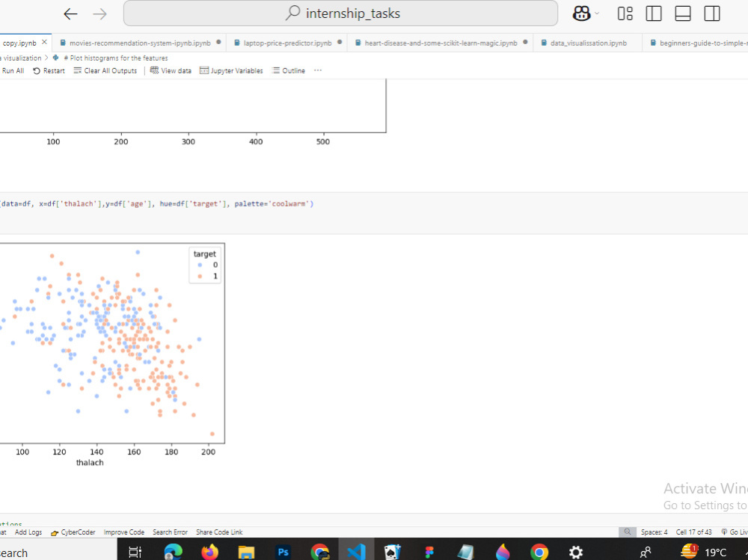
Task: Open Figma from the taskbar
Action: [x=429, y=552]
